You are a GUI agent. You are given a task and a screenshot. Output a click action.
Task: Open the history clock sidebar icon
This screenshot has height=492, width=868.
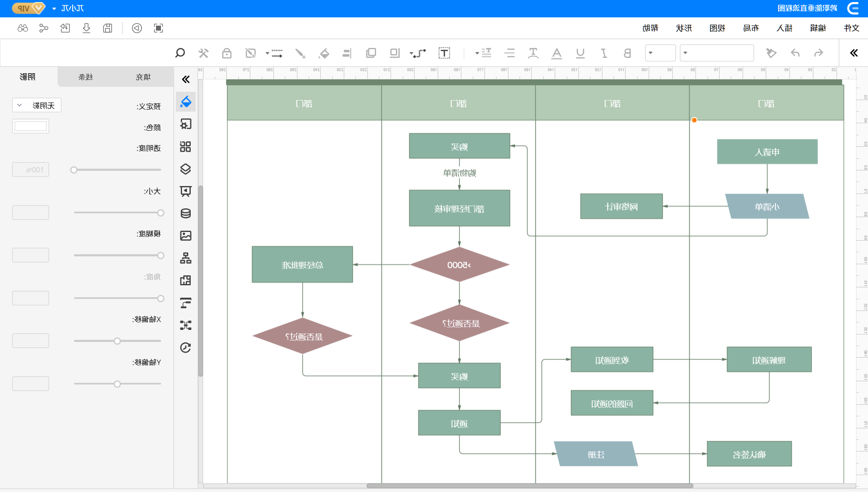tap(186, 348)
